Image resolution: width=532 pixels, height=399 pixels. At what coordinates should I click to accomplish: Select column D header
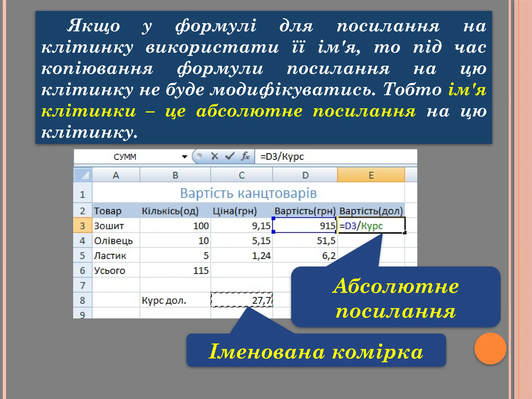[305, 175]
